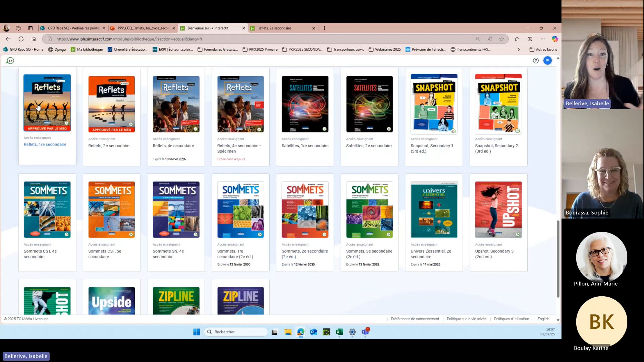This screenshot has height=362, width=644.
Task: Open the browser zoom magnifier icon
Action: [478, 39]
